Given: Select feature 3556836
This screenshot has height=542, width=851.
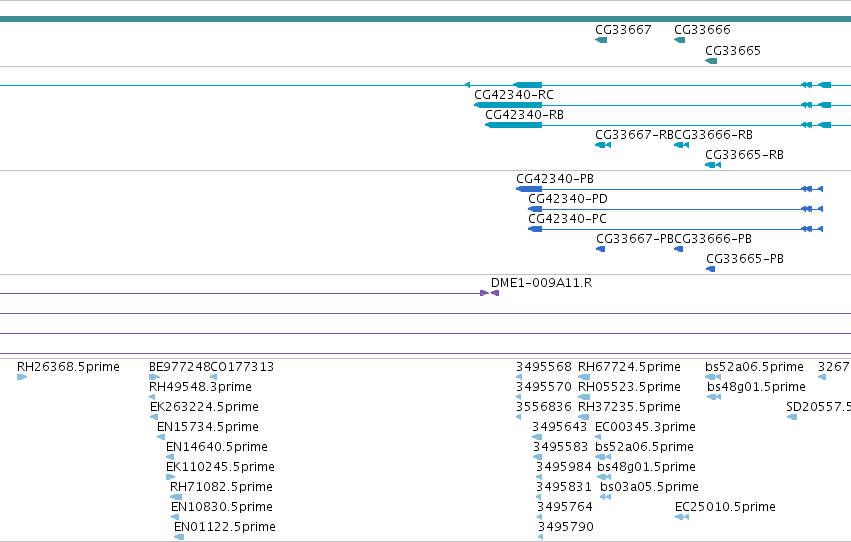Looking at the screenshot, I should [x=544, y=407].
